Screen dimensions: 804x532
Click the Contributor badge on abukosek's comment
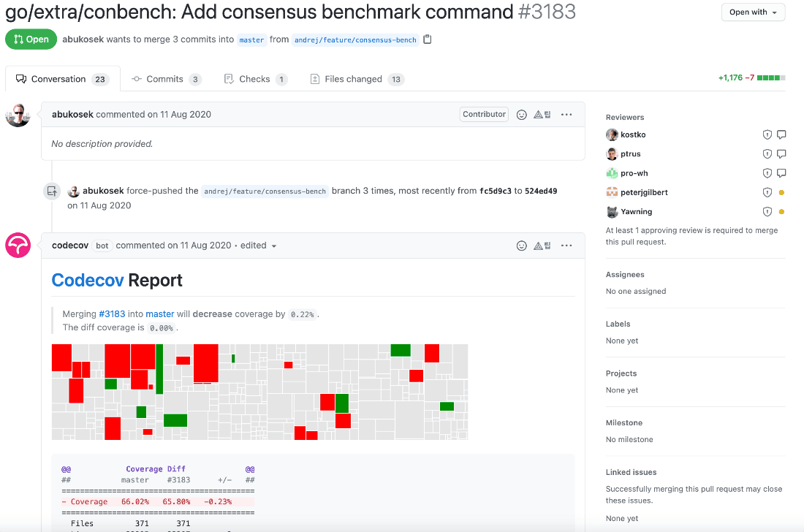[x=484, y=114]
